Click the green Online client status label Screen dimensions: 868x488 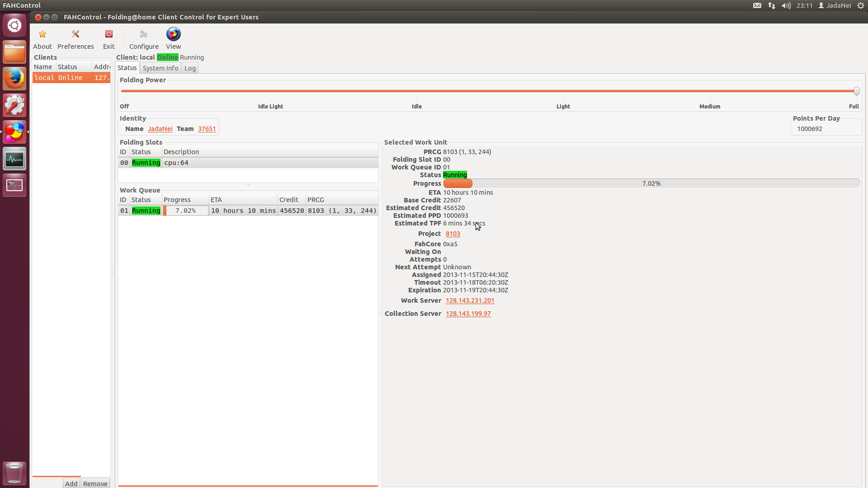167,57
